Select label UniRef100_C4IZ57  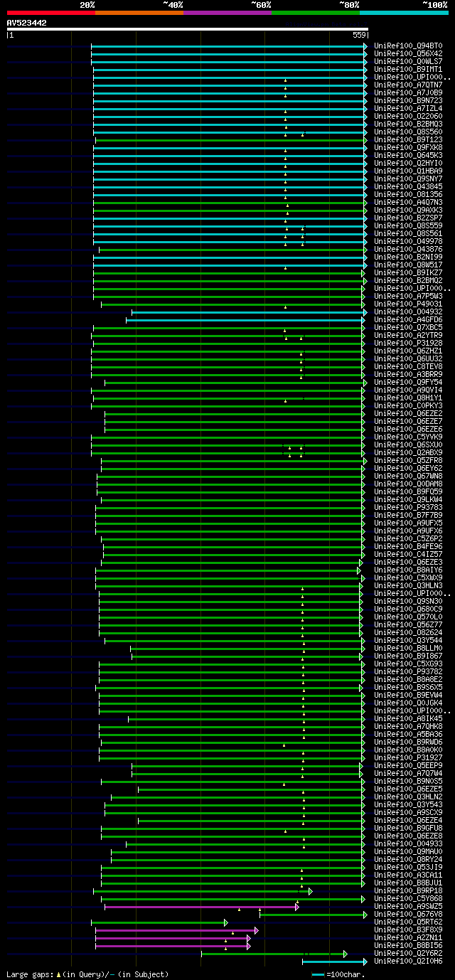click(408, 555)
